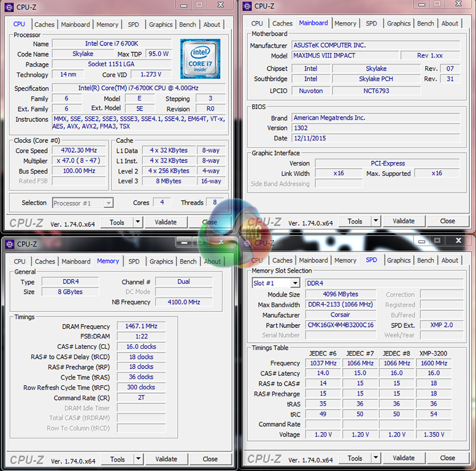Click Close button in the SPD window

[x=447, y=458]
